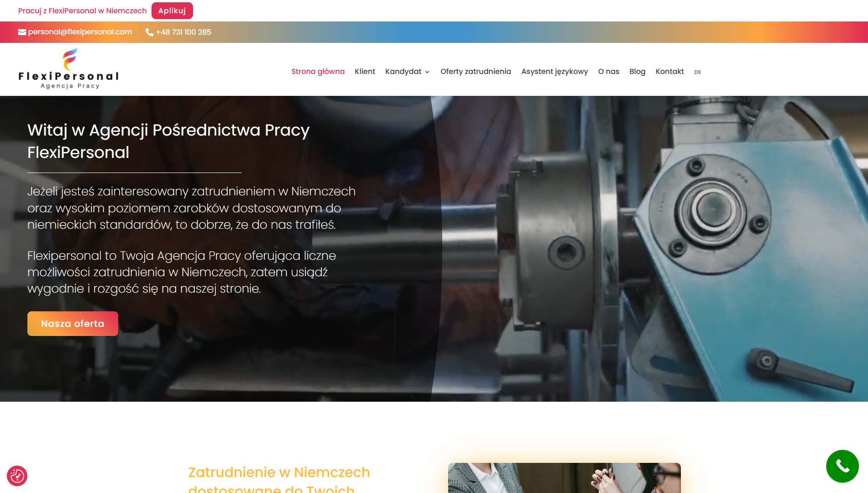Expand the Kandydat dropdown chevron
The width and height of the screenshot is (868, 493).
pos(427,72)
